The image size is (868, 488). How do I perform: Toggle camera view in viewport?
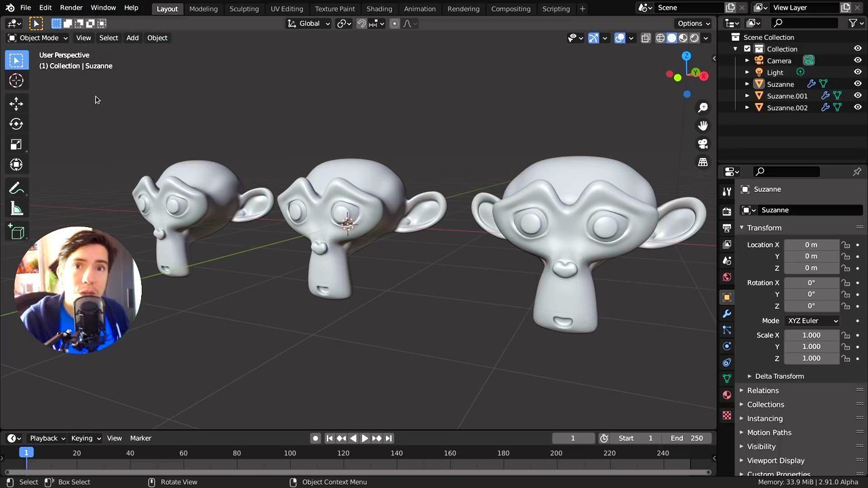(703, 144)
